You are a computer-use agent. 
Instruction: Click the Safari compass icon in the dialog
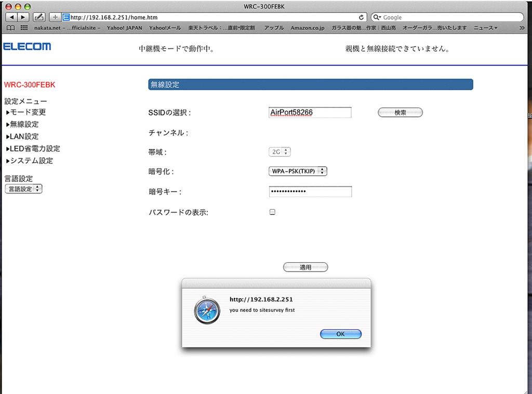pyautogui.click(x=207, y=310)
